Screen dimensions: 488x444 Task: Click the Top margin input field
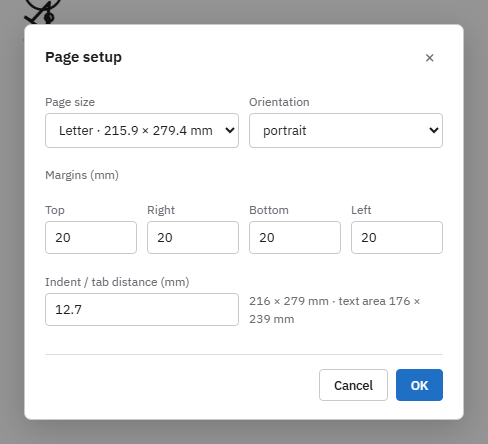[91, 237]
